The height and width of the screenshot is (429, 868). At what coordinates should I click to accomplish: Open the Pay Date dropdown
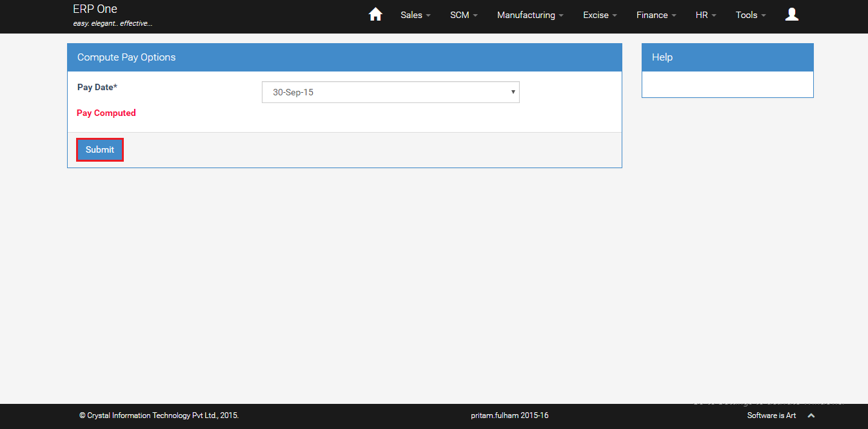390,92
